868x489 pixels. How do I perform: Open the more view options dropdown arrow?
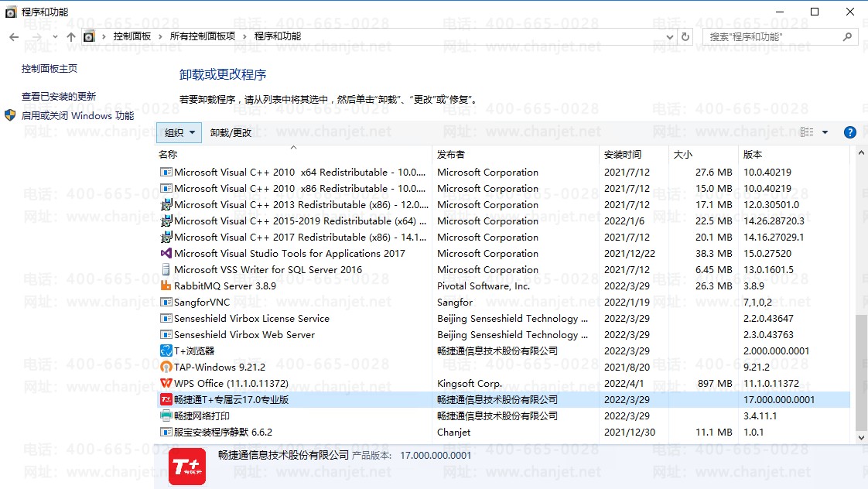pos(825,132)
